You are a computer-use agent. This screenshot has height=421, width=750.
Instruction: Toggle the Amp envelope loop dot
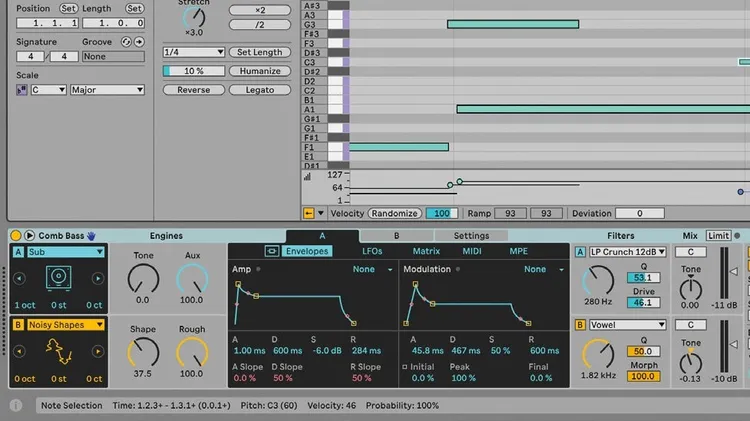258,269
